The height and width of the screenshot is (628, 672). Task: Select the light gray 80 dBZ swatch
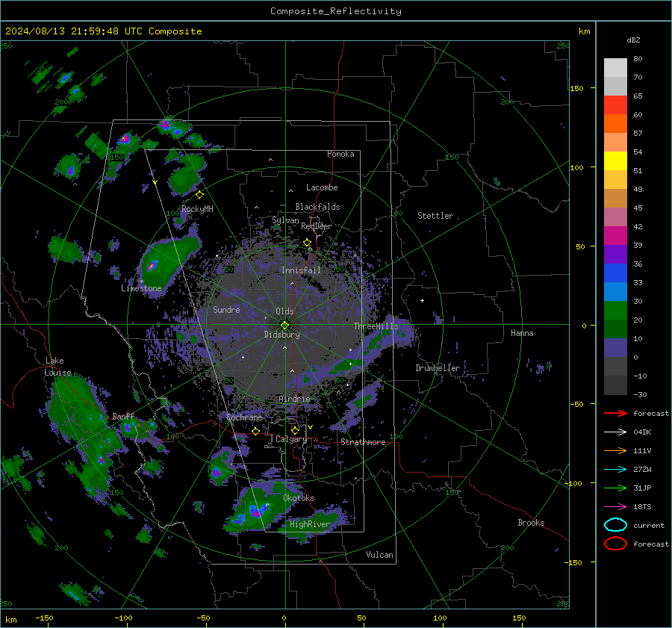coord(615,68)
